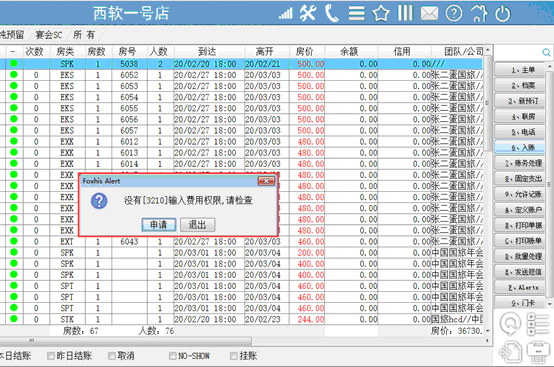Switch to the 宴会SC tab
The width and height of the screenshot is (554, 367).
pyautogui.click(x=49, y=35)
